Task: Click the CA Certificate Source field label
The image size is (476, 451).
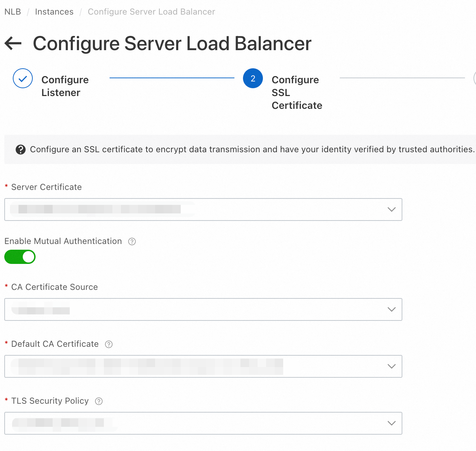Action: pyautogui.click(x=54, y=287)
